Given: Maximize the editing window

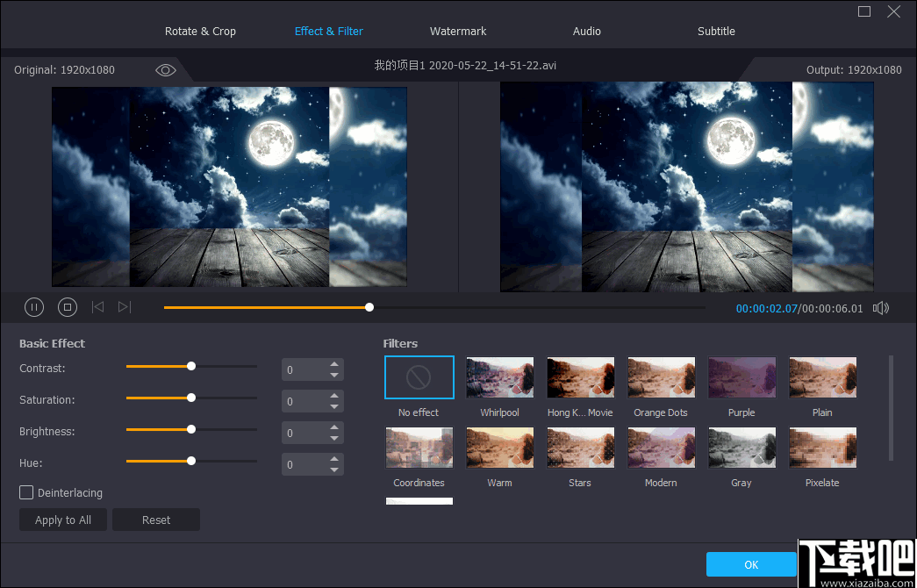Looking at the screenshot, I should coord(864,11).
